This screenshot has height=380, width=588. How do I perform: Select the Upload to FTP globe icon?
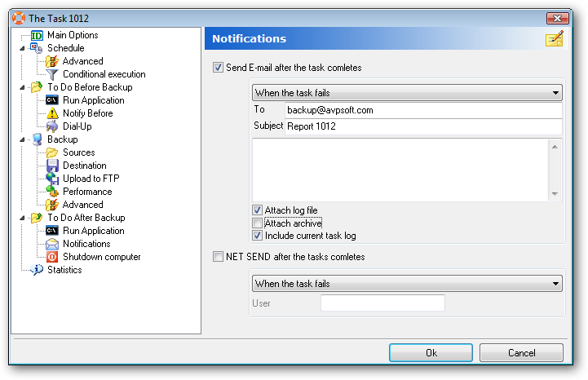52,179
